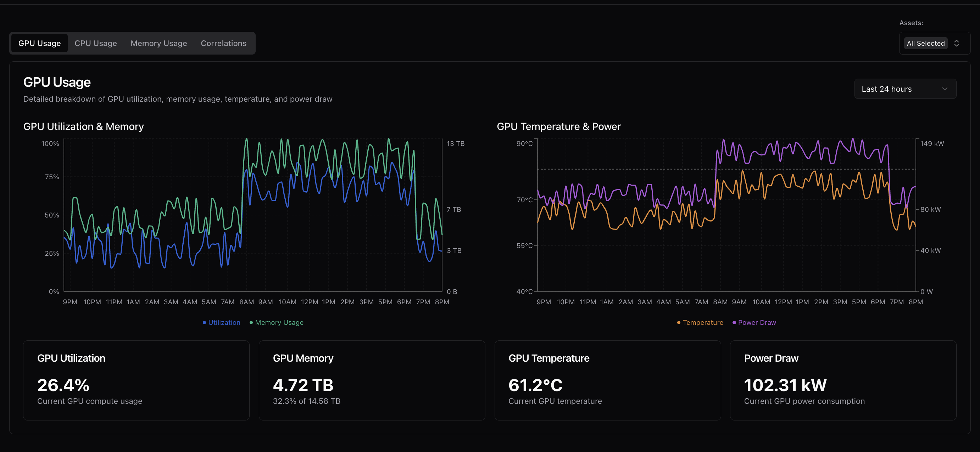This screenshot has width=980, height=452.
Task: Open the Memory Usage tab
Action: point(158,43)
